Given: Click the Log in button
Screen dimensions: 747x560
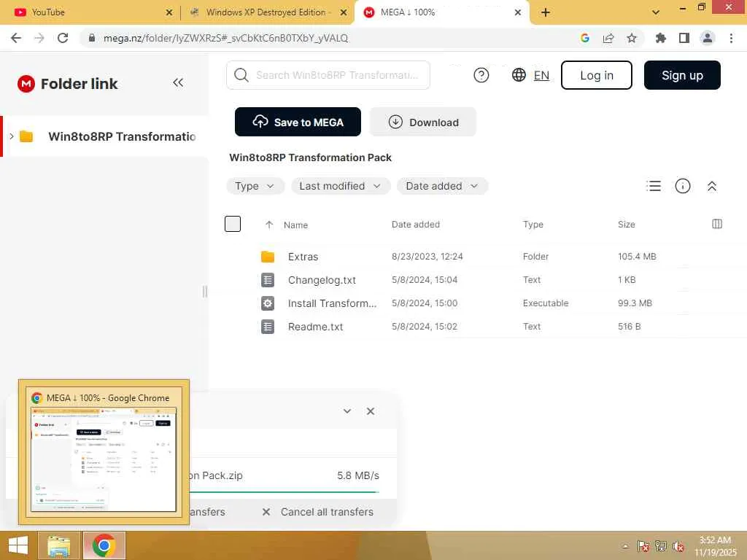Looking at the screenshot, I should click(x=597, y=75).
